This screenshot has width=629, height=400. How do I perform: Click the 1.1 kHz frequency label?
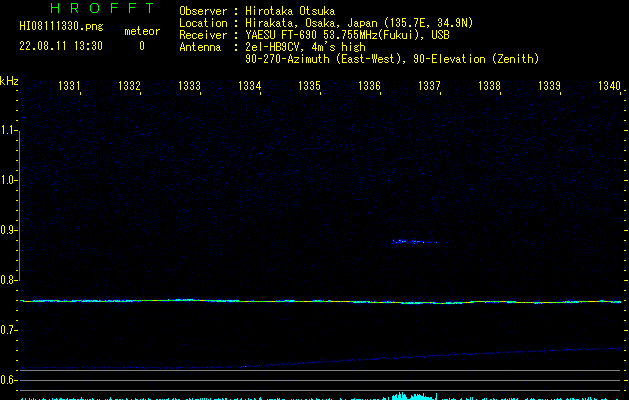(x=8, y=130)
